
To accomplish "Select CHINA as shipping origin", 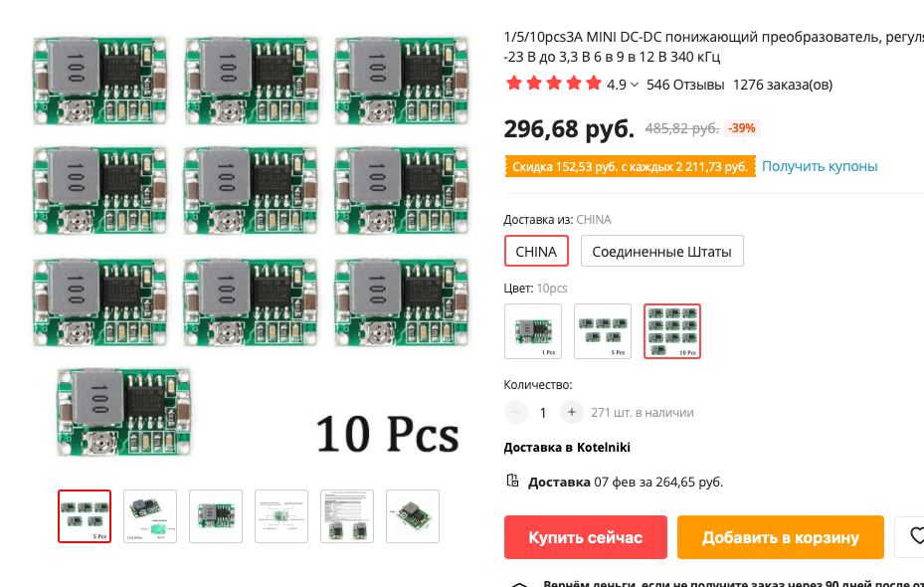I will coord(536,251).
